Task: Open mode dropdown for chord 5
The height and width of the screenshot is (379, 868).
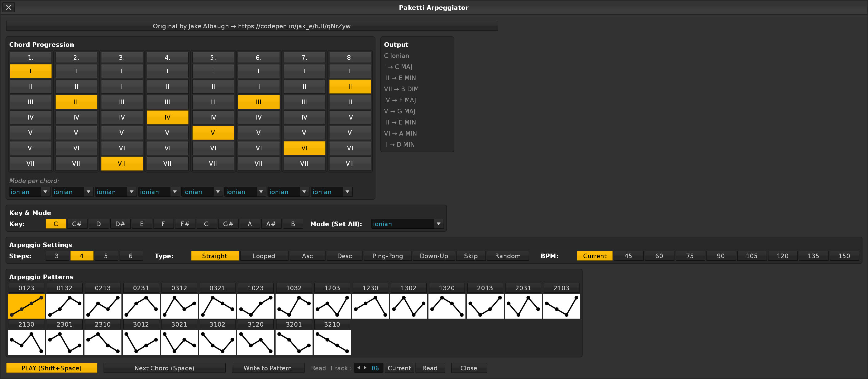Action: [202, 192]
